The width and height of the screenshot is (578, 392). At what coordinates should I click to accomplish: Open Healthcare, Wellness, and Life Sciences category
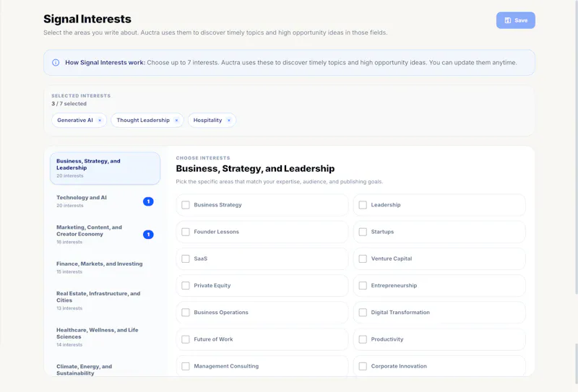point(105,337)
